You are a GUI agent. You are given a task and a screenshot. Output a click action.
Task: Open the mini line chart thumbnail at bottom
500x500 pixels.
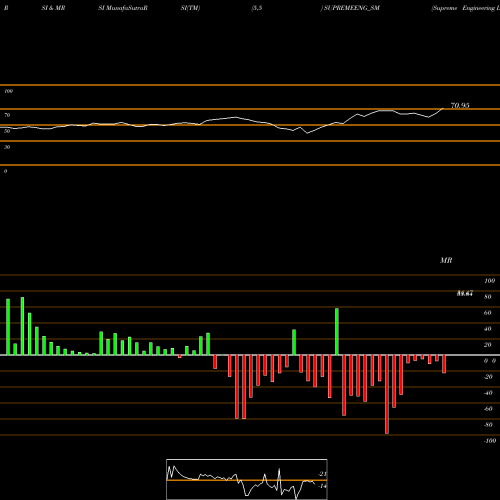tap(247, 479)
